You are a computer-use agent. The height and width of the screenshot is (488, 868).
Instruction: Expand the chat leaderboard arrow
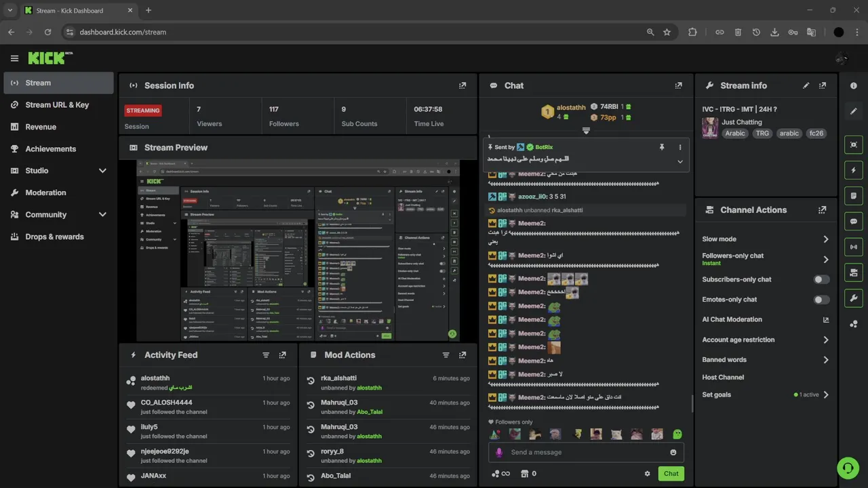[x=586, y=131]
